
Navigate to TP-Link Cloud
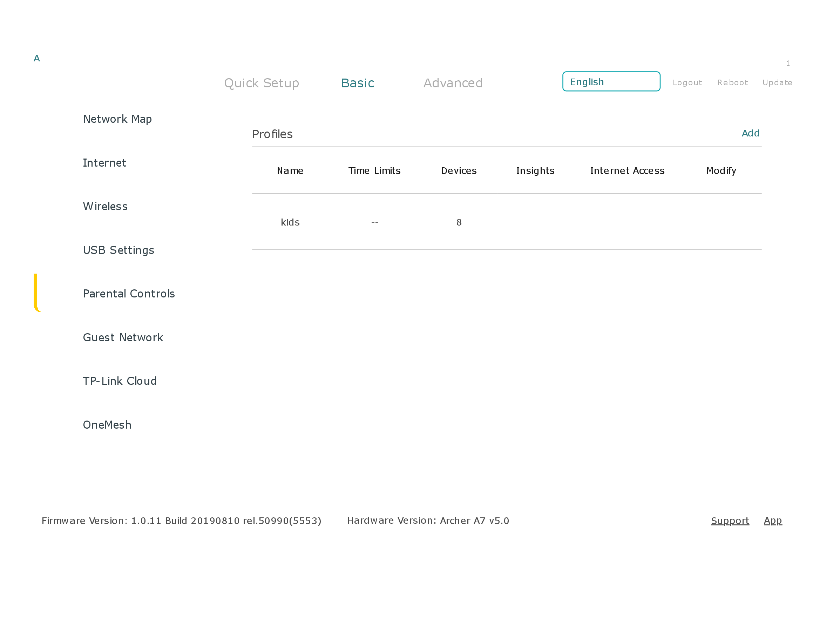(x=120, y=381)
